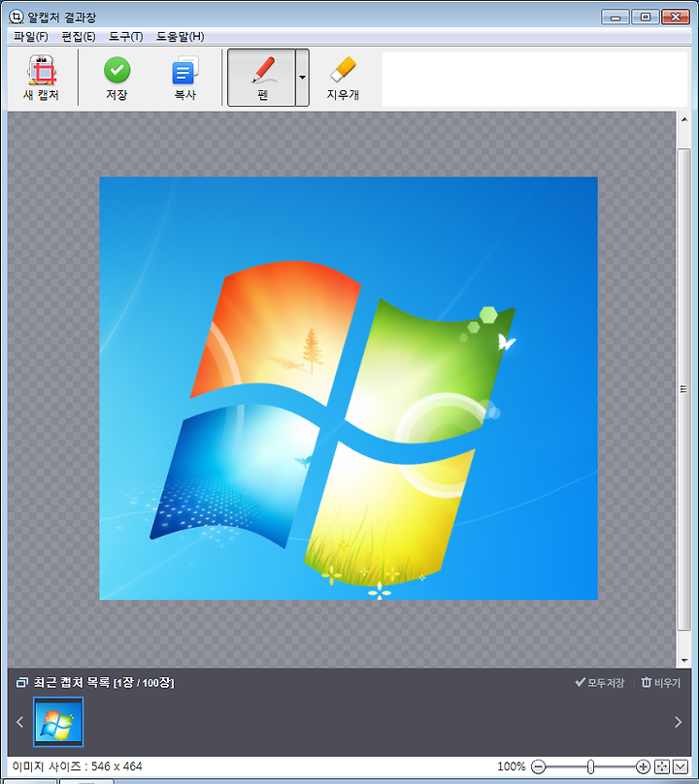Click the 이미지 사이즈 : 546 x 464 text
The width and height of the screenshot is (699, 784).
point(78,766)
